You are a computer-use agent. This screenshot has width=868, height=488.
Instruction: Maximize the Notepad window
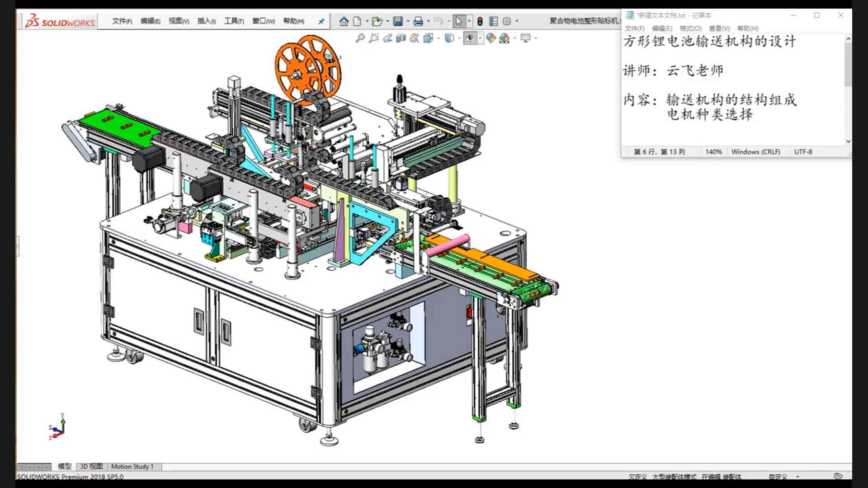[816, 15]
